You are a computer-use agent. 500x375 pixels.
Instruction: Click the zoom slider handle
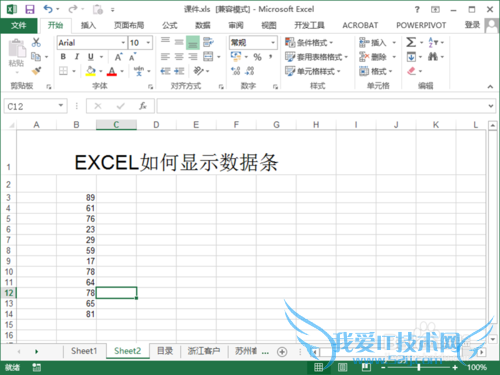[419, 367]
